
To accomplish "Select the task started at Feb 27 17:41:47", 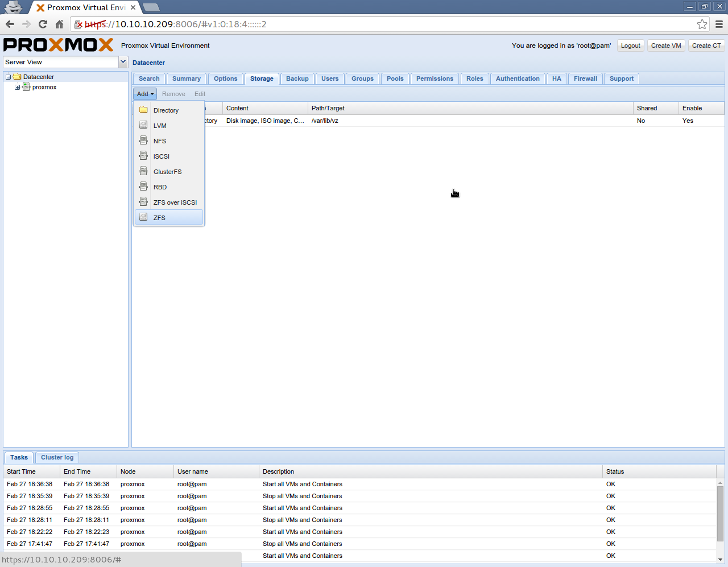I will point(359,544).
